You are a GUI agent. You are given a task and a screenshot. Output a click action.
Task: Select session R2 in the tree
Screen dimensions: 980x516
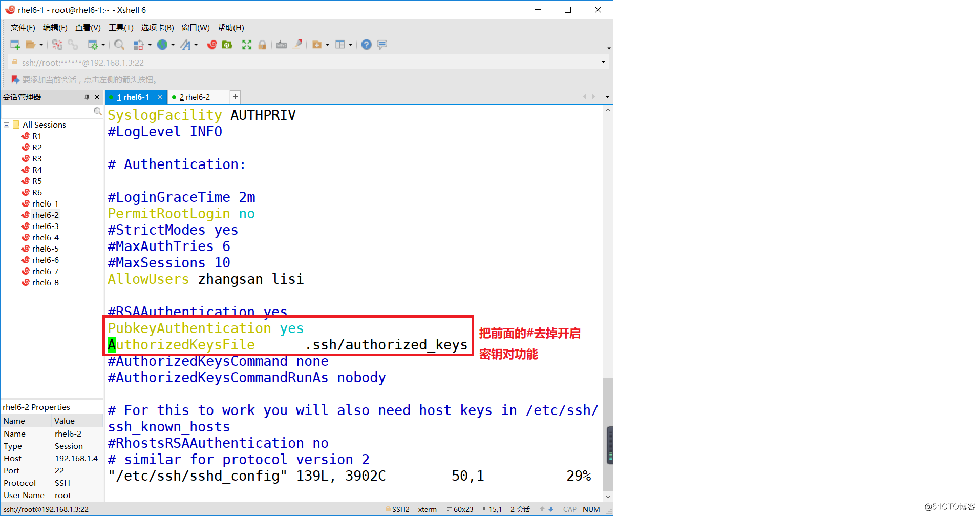[37, 148]
